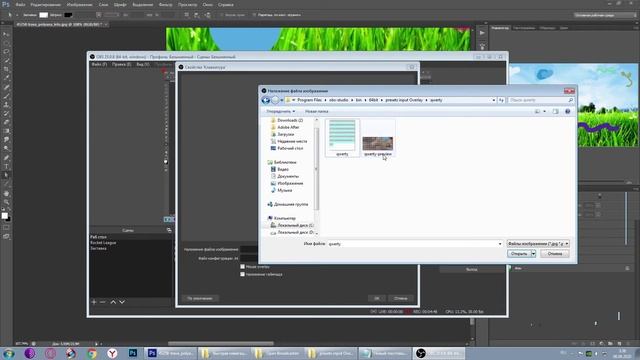The image size is (640, 360).
Task: Switch to OBS taskbar button
Action: coord(439,353)
